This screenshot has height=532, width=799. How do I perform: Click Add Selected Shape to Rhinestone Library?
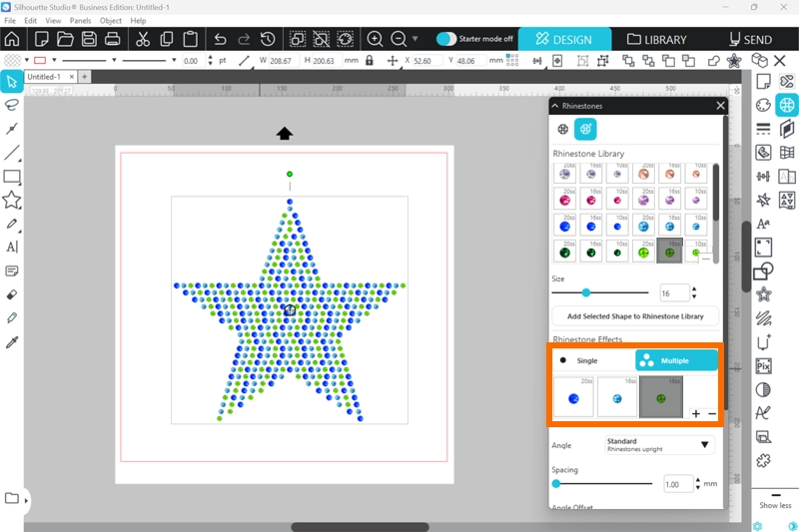635,316
